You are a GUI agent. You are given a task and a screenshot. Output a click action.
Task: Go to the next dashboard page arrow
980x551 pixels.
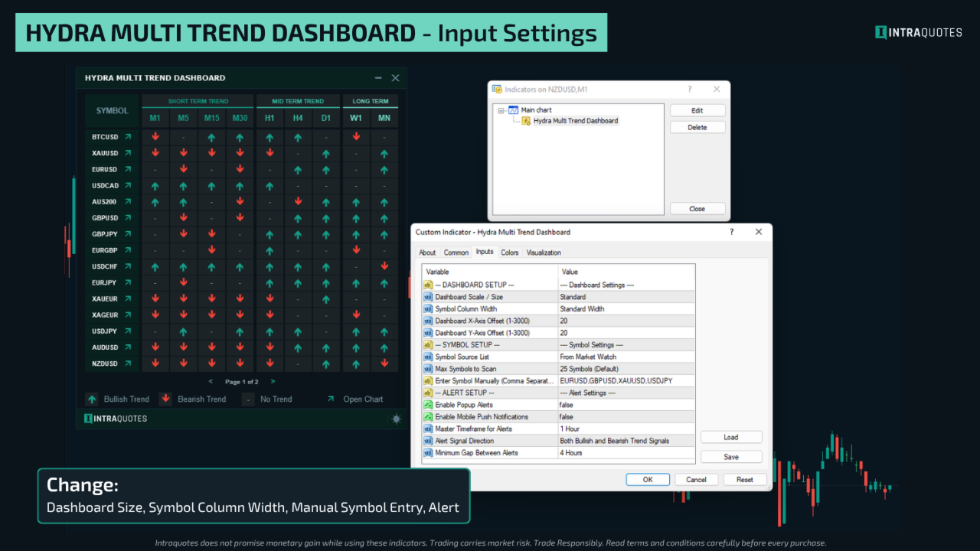[273, 381]
